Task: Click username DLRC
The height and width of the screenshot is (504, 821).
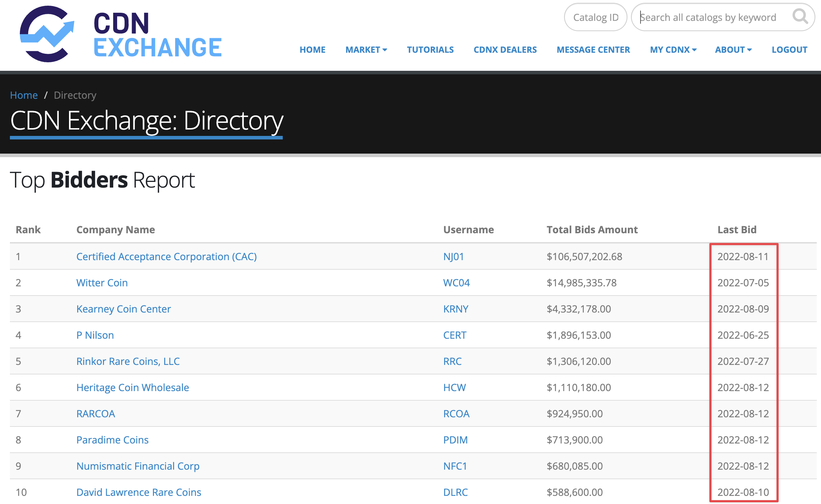Action: coord(455,492)
